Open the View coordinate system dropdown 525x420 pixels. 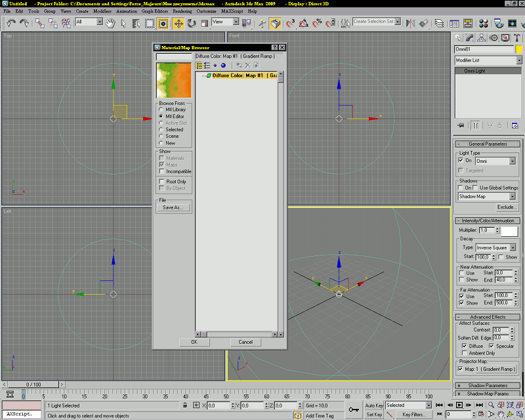pyautogui.click(x=236, y=22)
